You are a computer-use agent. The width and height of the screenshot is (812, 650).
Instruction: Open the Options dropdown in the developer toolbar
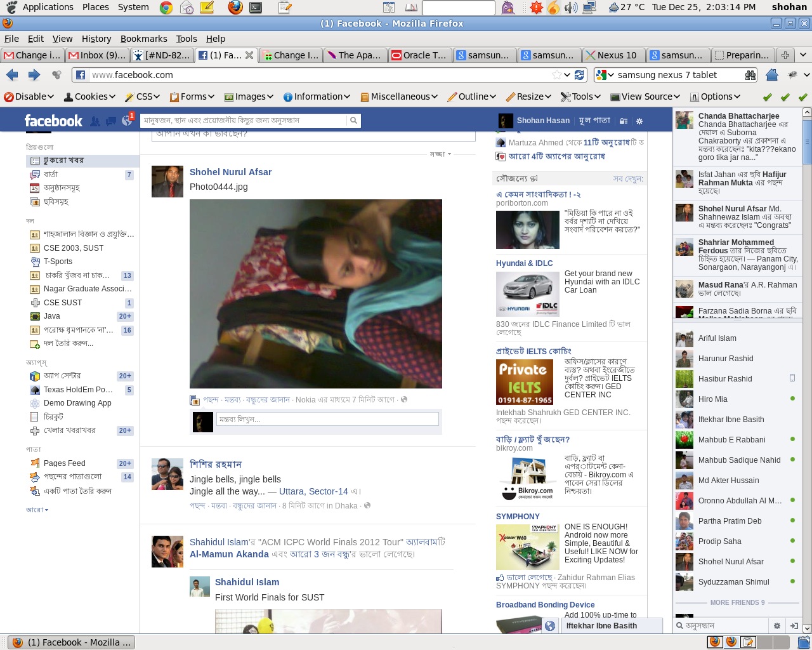(715, 96)
